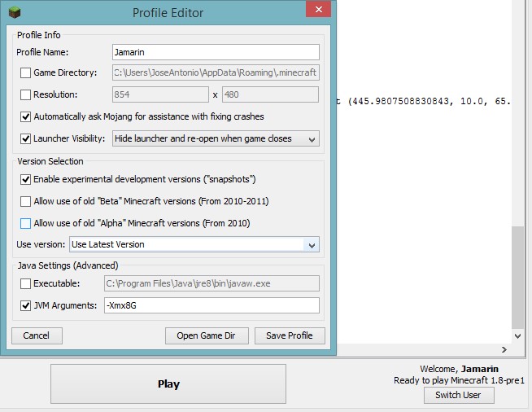Toggle the JVM Arguments checkbox
This screenshot has width=532, height=412.
(x=25, y=305)
